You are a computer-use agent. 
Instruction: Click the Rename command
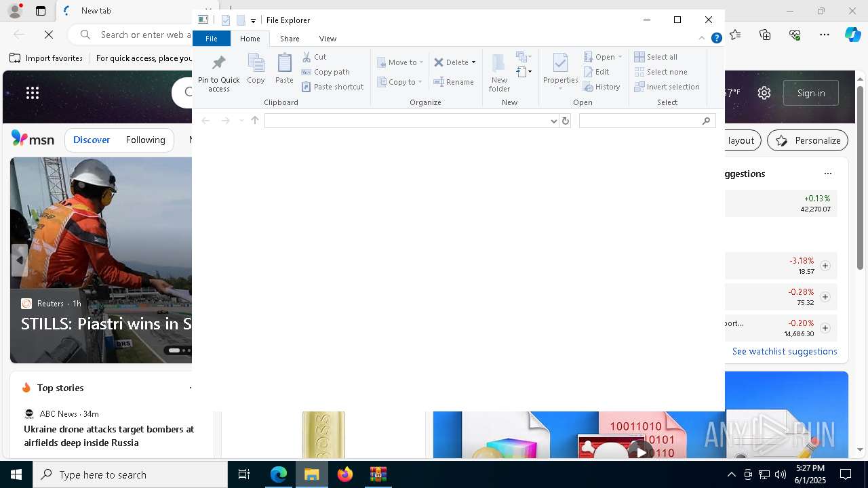coord(454,82)
